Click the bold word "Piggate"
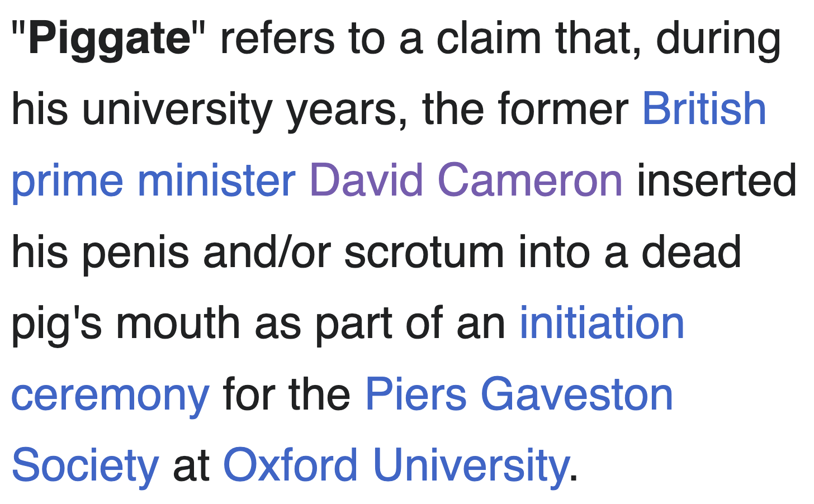The width and height of the screenshot is (814, 504). click(110, 39)
